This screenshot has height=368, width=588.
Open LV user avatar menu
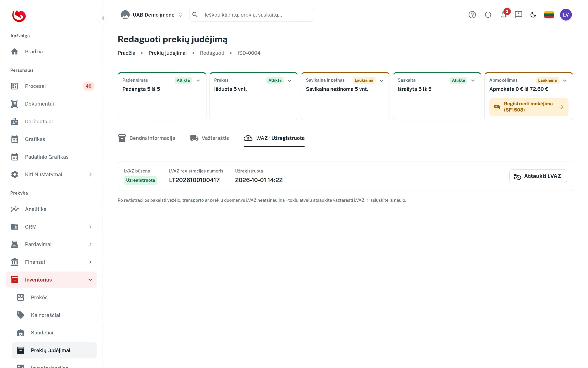(566, 15)
